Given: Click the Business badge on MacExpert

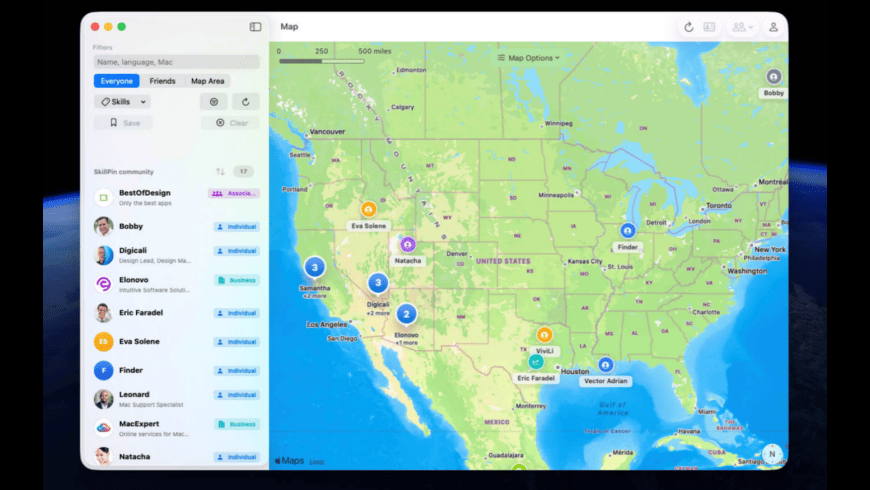Looking at the screenshot, I should click(237, 424).
